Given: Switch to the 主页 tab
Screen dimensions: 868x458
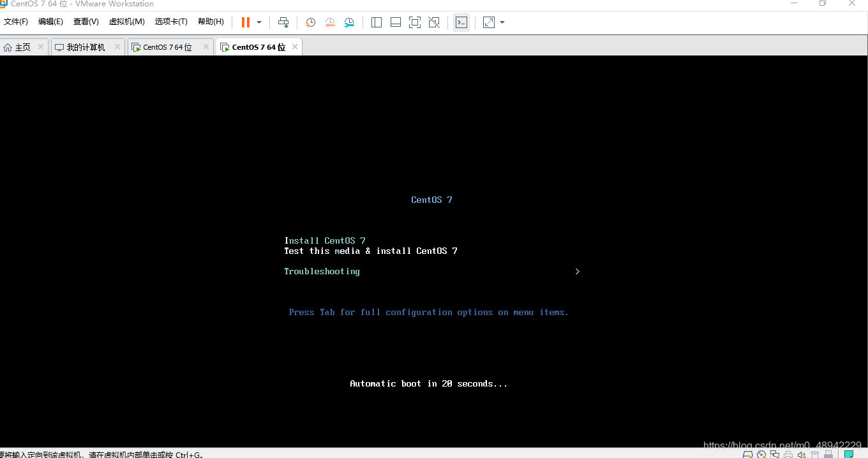Looking at the screenshot, I should 23,47.
